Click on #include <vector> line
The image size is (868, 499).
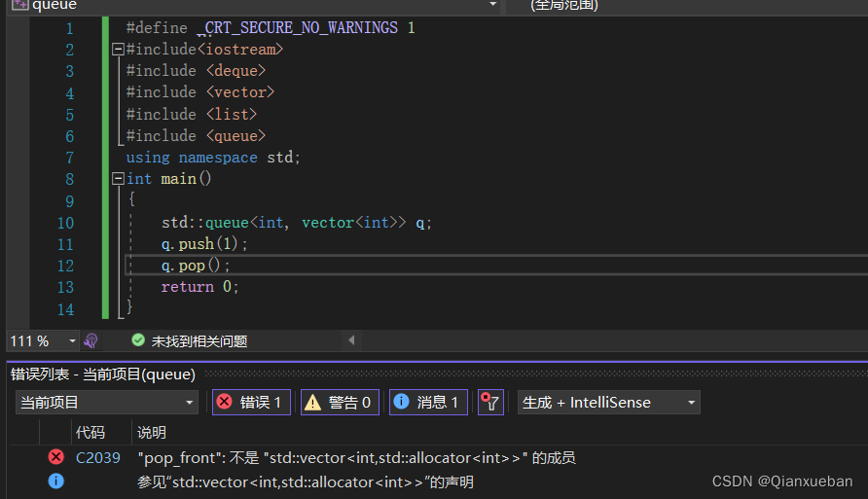[x=200, y=91]
